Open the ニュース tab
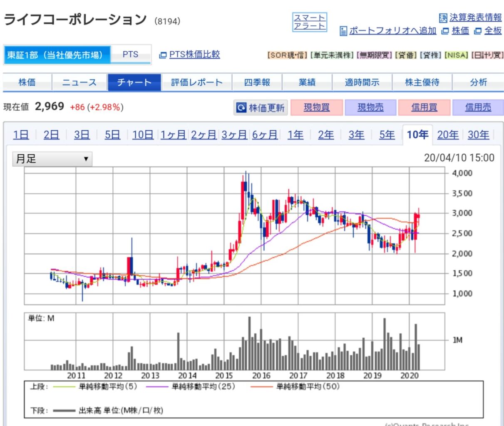504x426 pixels. point(79,82)
